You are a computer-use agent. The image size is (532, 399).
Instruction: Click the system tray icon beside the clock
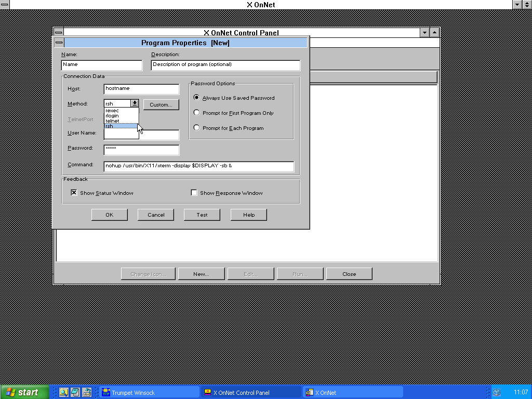(x=497, y=392)
